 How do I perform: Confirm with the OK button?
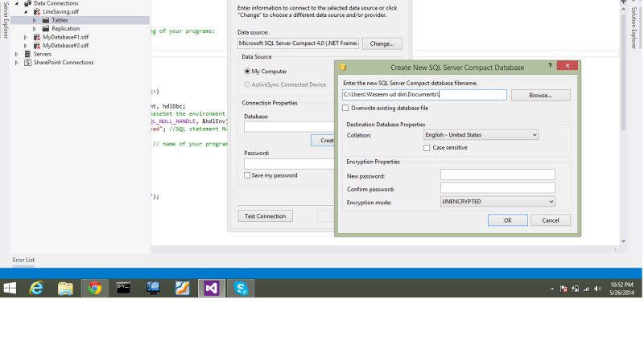[508, 220]
